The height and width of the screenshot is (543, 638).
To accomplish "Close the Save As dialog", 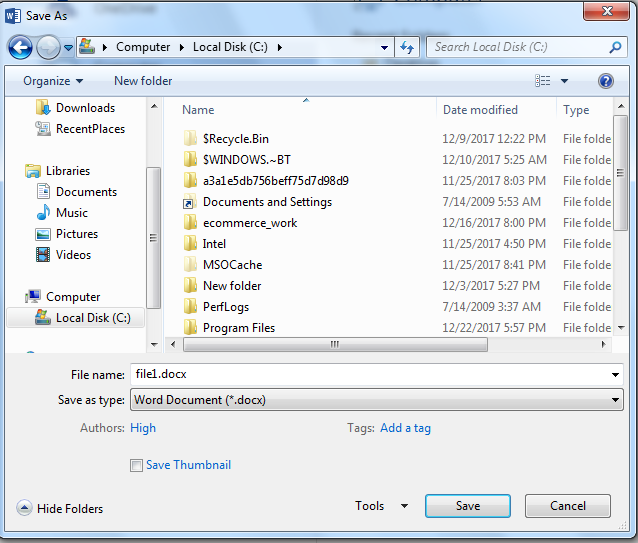I will (x=606, y=11).
